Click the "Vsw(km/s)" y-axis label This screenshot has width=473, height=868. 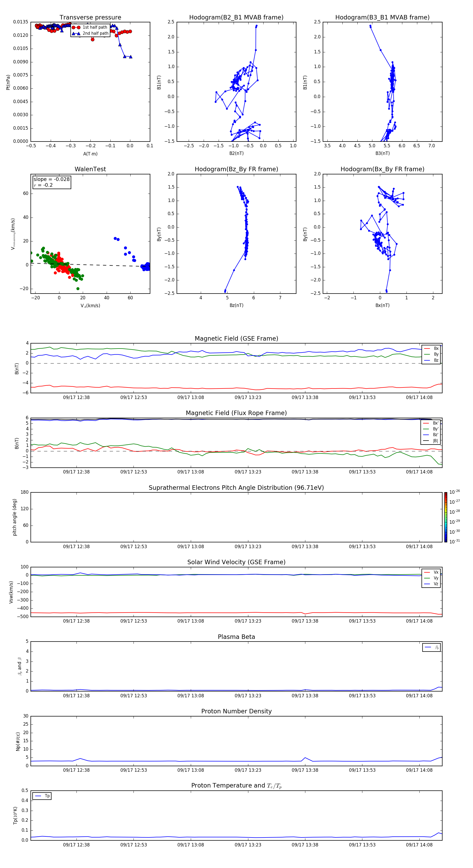(11, 592)
